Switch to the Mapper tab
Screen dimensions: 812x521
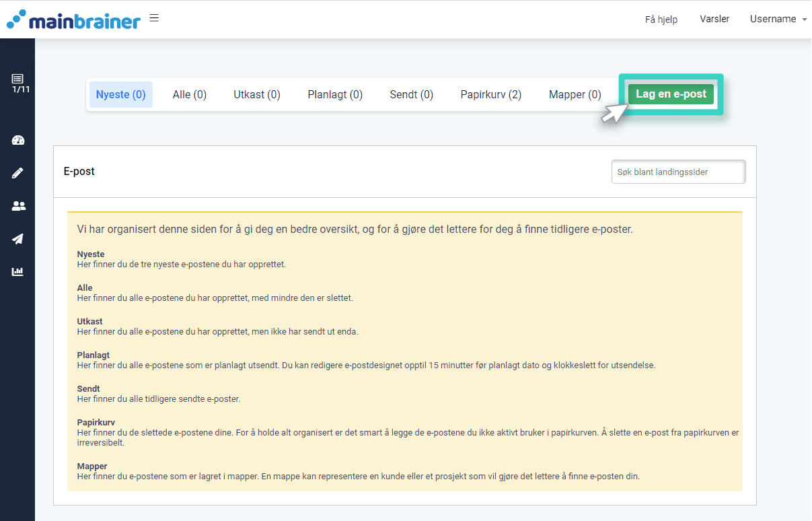(x=575, y=94)
